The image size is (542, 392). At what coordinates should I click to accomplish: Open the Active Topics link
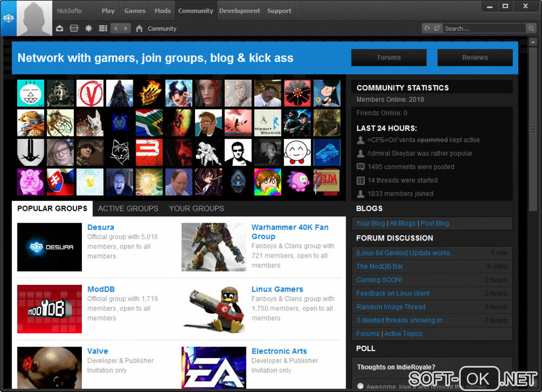403,334
